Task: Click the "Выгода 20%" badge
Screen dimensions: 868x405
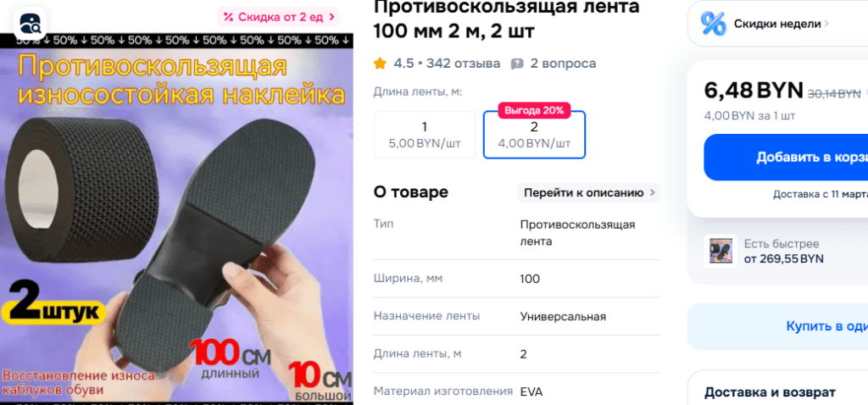Action: pos(534,110)
